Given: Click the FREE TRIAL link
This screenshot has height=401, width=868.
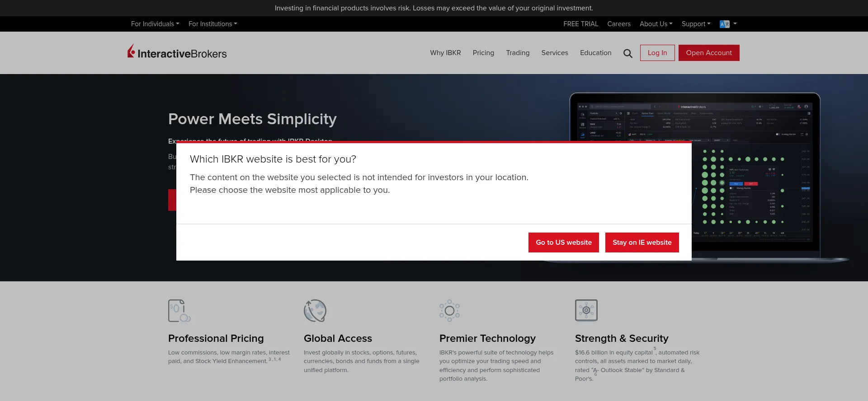Looking at the screenshot, I should 580,24.
